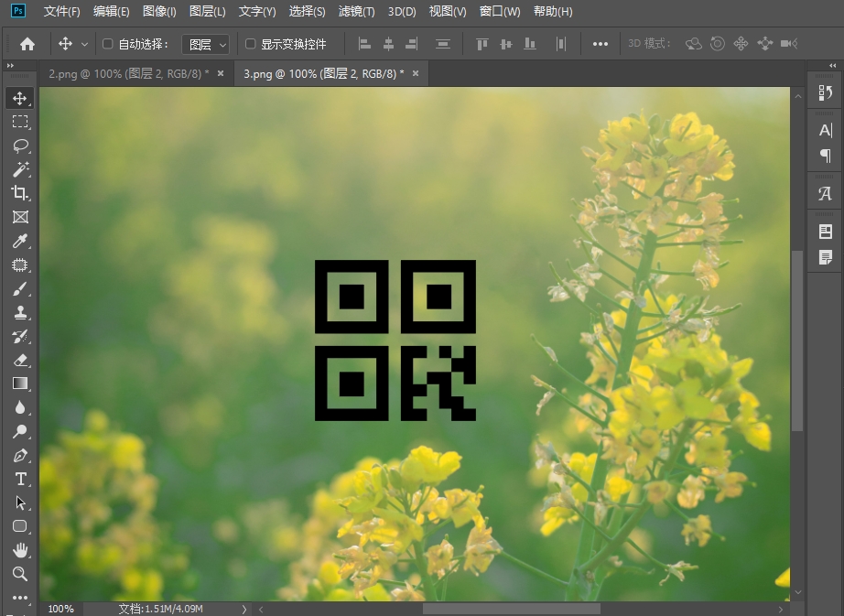
Task: Open the Edit Toolbar three-dots menu
Action: coord(20,597)
